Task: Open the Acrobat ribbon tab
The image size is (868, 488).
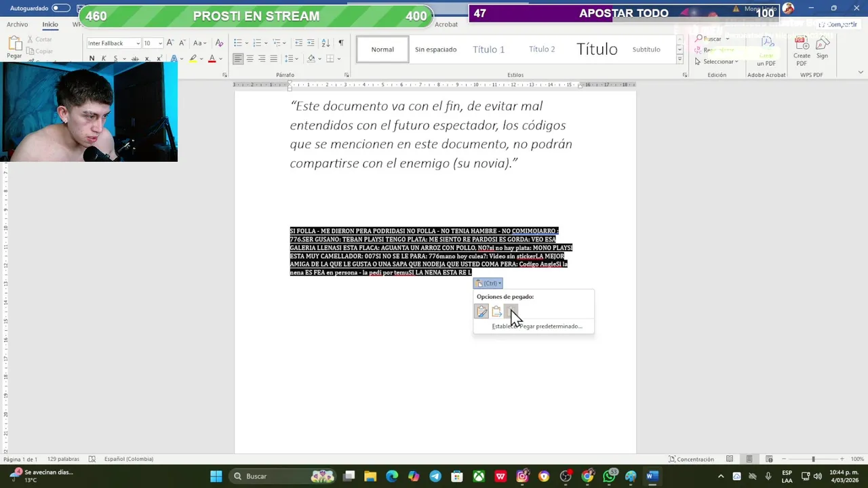Action: point(446,24)
